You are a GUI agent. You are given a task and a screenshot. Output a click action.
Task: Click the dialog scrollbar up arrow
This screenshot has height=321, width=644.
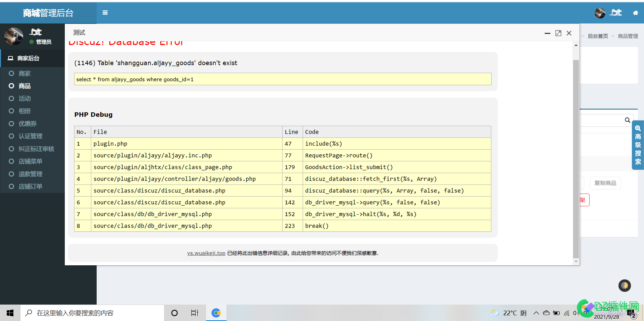tap(576, 45)
